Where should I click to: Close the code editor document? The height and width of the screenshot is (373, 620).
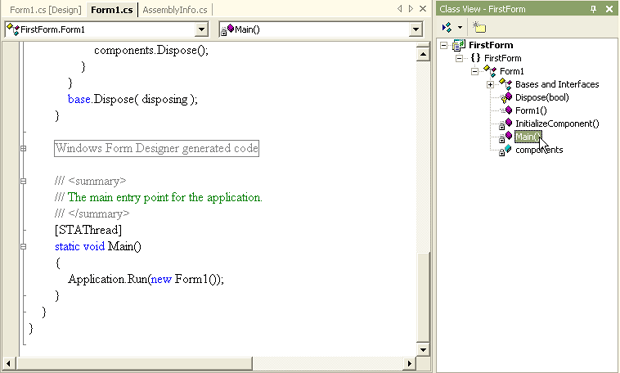click(423, 9)
